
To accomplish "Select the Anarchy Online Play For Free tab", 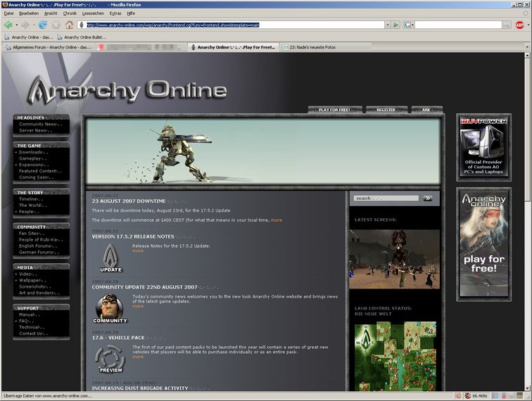I will [x=234, y=47].
